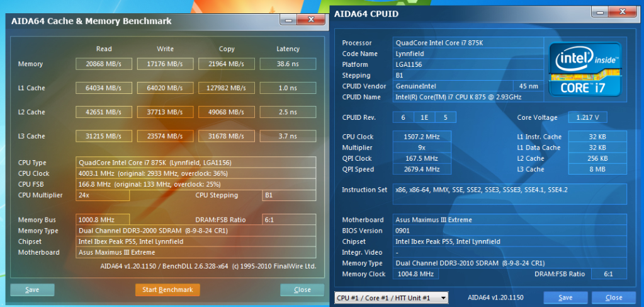Minimize the Cache & Memory Benchmark window

[x=287, y=20]
